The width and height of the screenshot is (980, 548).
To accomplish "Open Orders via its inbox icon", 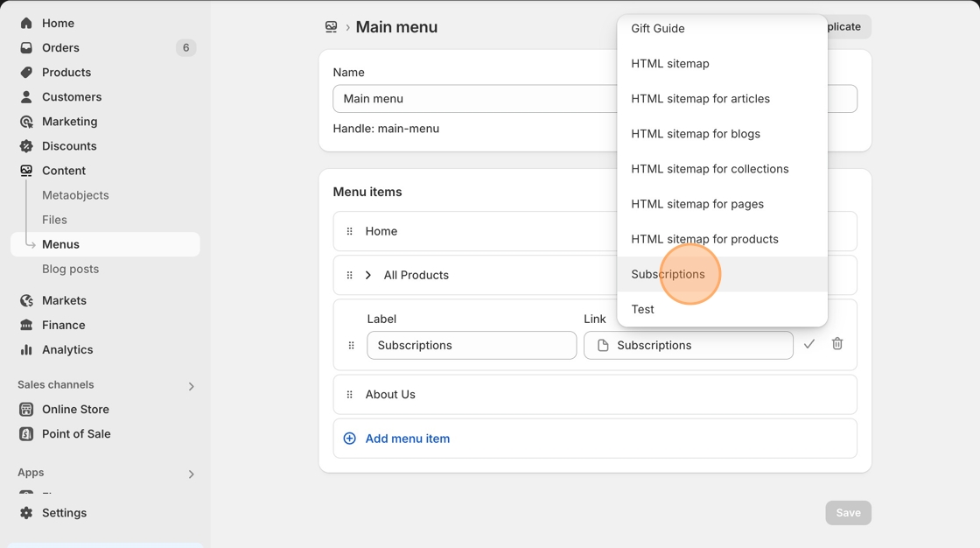I will (x=26, y=48).
